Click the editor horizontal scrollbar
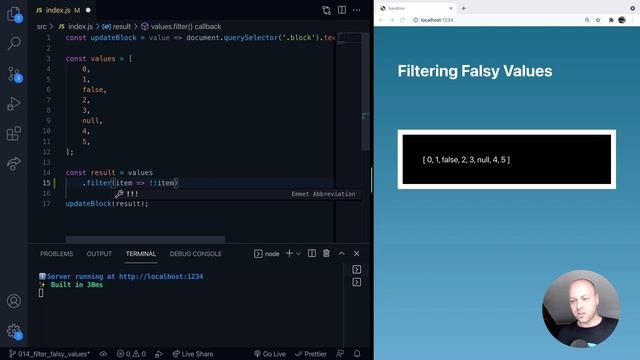 [x=145, y=239]
